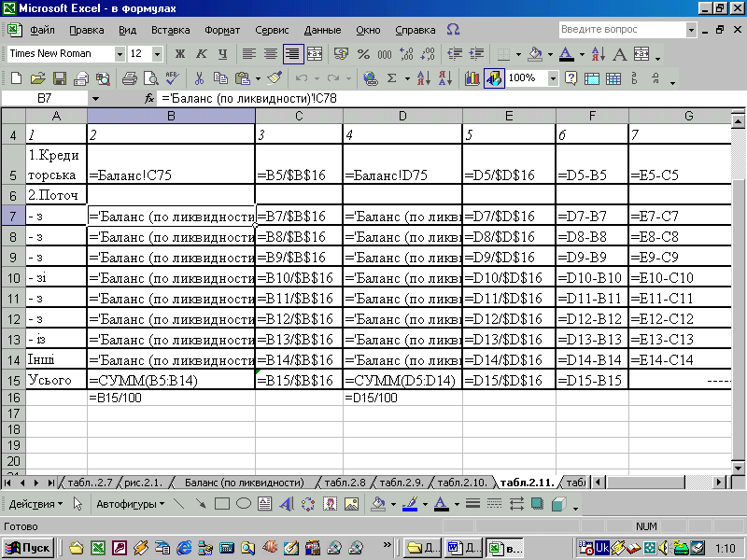This screenshot has height=560, width=747.
Task: Open Microsoft Excel Help
Action: tap(571, 77)
